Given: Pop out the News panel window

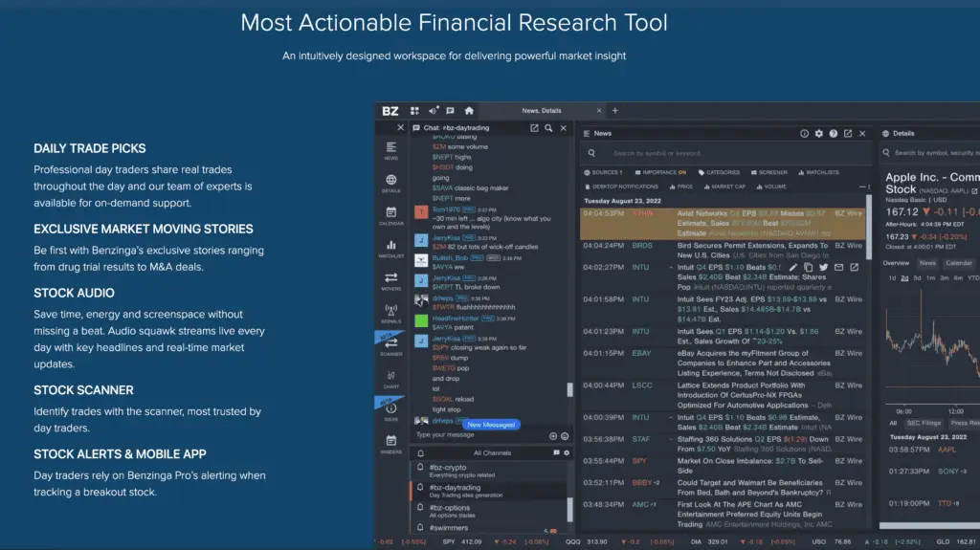Looking at the screenshot, I should pos(848,133).
